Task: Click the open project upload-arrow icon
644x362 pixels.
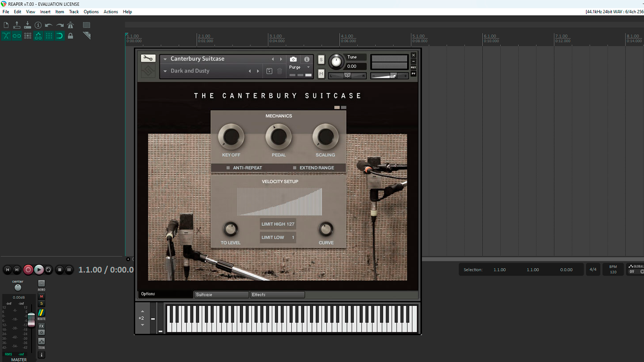Action: (17, 25)
